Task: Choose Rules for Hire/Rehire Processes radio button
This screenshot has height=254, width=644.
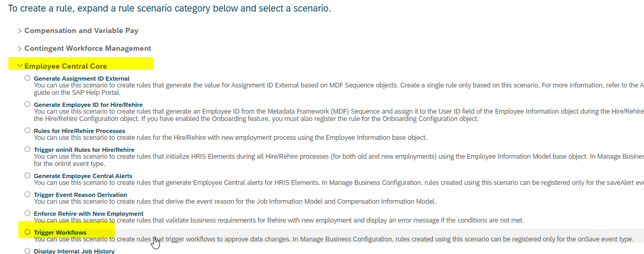Action: click(x=27, y=130)
